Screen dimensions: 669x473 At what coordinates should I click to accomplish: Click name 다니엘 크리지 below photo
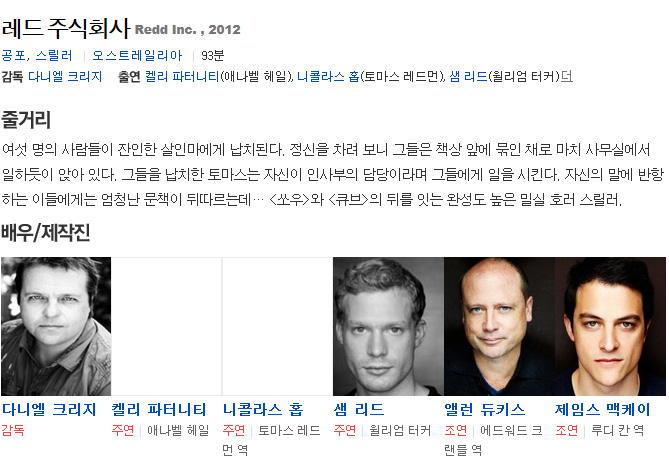tap(49, 409)
